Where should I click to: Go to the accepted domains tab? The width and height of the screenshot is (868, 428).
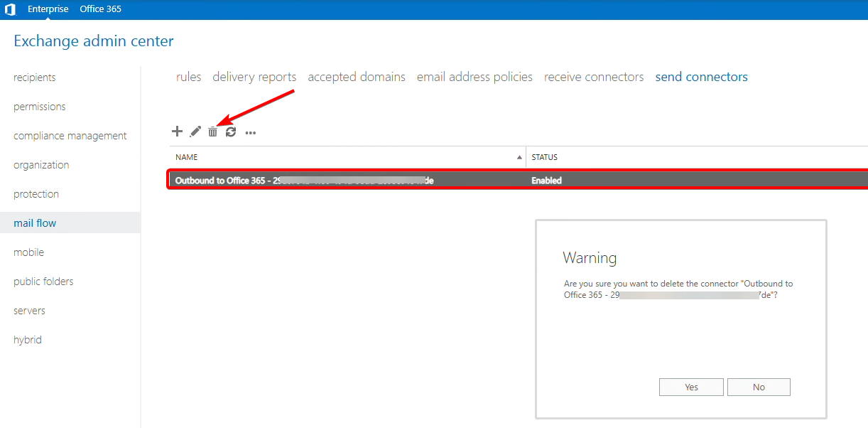[x=357, y=77]
